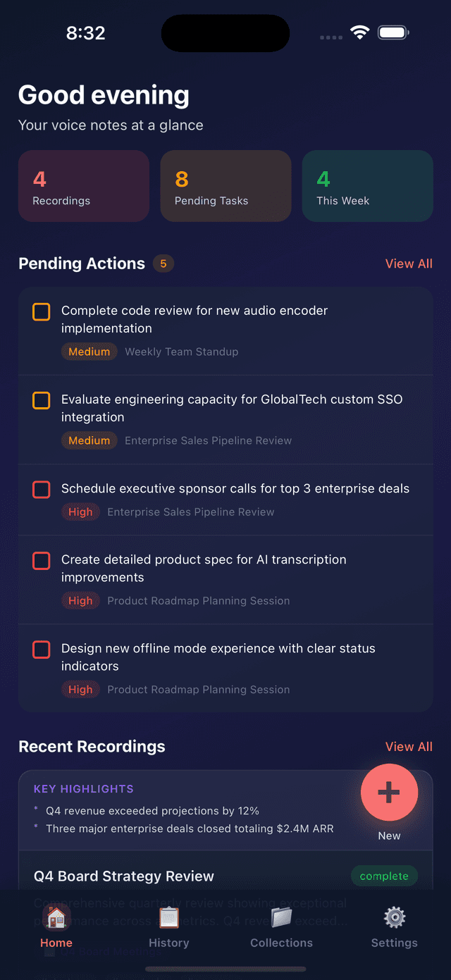Tap the red plus New recording button
The height and width of the screenshot is (980, 451).
coord(389,793)
